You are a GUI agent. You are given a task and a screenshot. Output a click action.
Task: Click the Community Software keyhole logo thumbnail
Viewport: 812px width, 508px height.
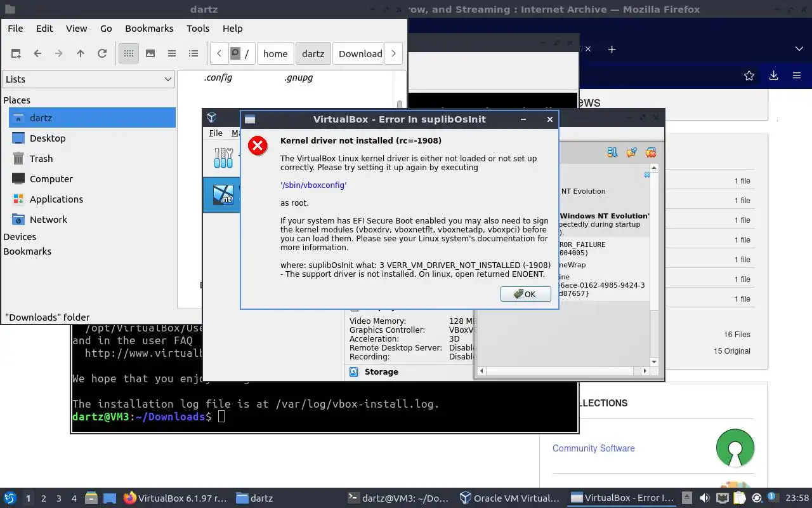735,448
